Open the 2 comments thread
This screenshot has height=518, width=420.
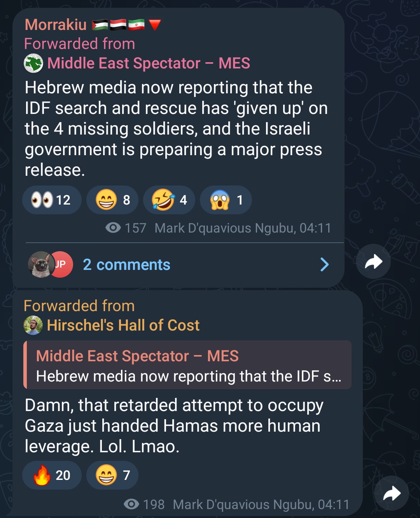point(126,264)
